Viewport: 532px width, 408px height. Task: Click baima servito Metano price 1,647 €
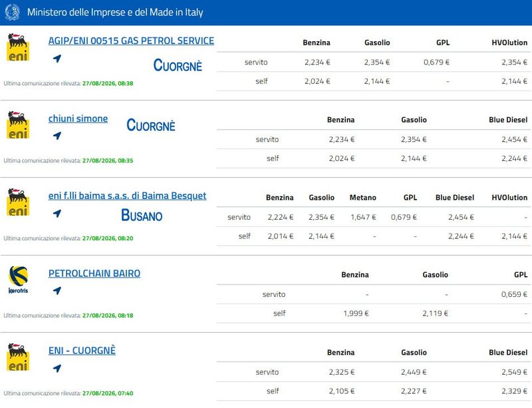pos(363,217)
